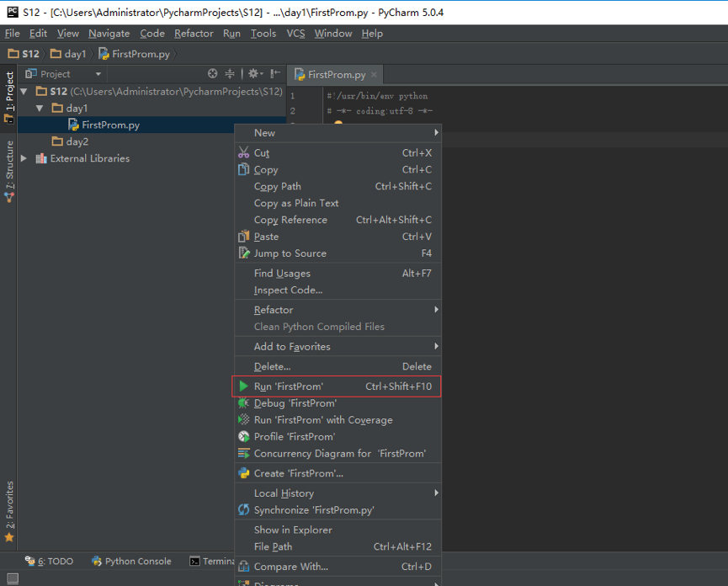Image resolution: width=728 pixels, height=586 pixels.
Task: Expand the External Libraries node
Action: click(24, 158)
